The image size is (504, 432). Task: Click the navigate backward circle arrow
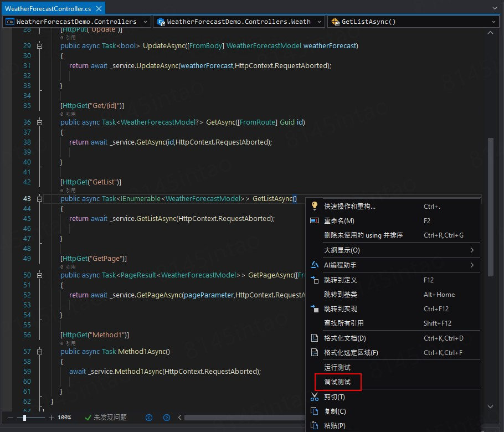pos(149,418)
